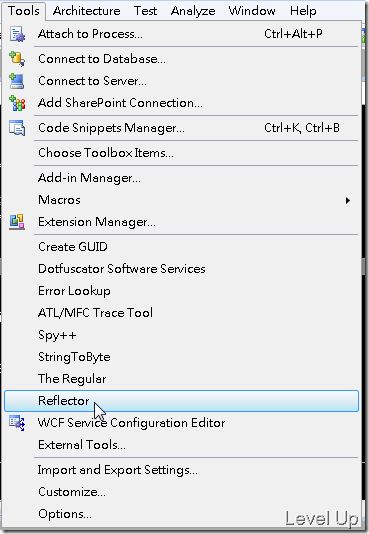Image resolution: width=369 pixels, height=534 pixels.
Task: Run the StringToByte external tool
Action: 181,357
